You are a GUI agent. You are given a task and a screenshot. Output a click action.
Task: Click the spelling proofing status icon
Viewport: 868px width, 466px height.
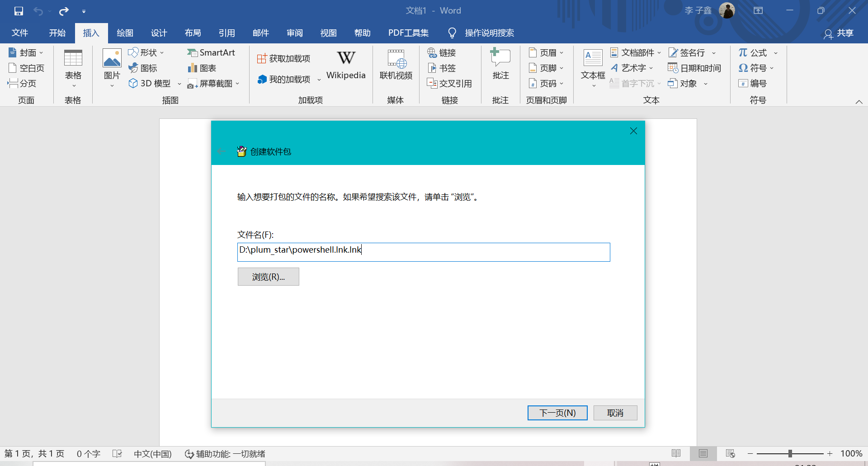(117, 453)
